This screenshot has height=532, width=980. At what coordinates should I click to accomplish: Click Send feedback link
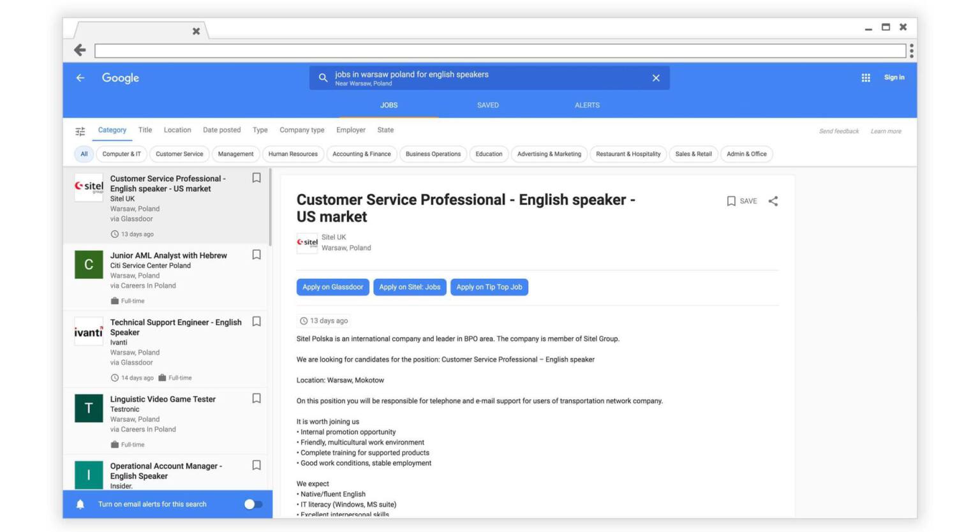click(x=839, y=131)
